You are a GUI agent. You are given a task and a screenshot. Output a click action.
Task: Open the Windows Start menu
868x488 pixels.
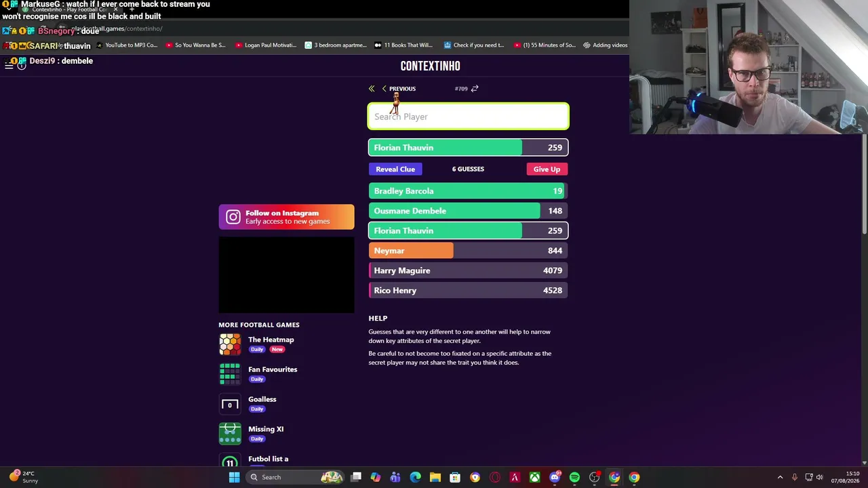(x=234, y=477)
